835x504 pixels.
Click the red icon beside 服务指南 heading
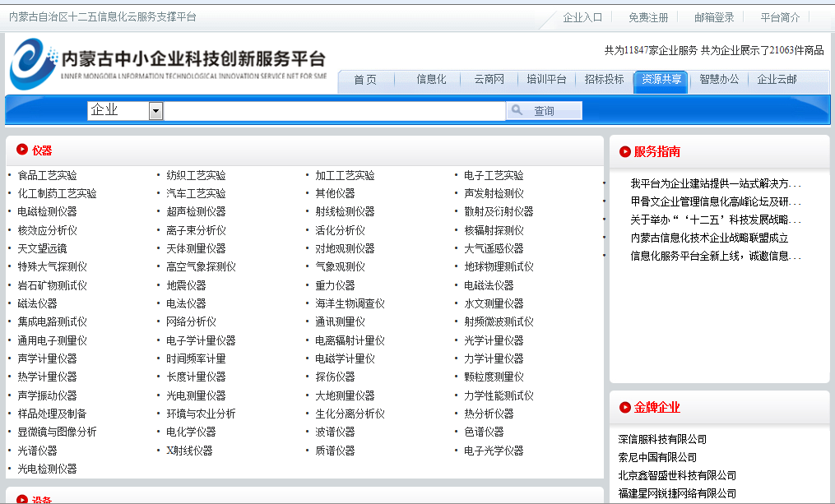point(625,151)
